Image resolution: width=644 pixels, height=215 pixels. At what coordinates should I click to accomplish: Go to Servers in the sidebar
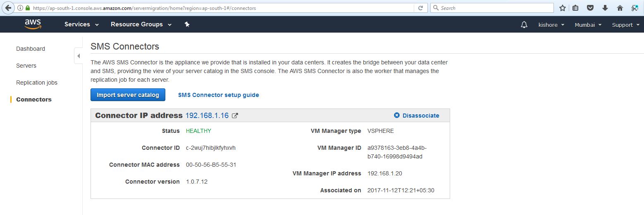[26, 66]
